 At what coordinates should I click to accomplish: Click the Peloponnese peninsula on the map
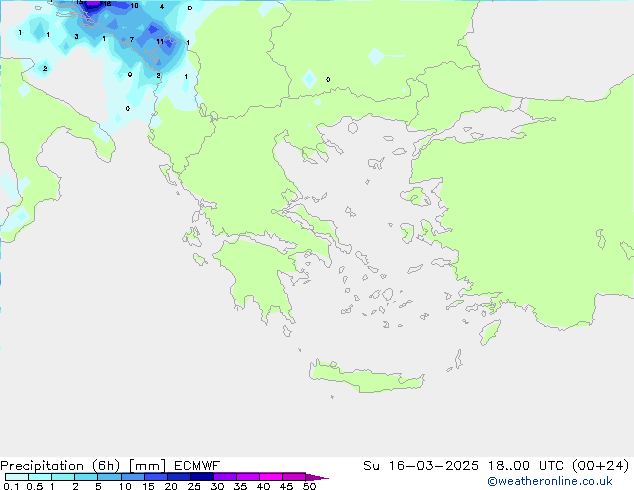(x=261, y=275)
